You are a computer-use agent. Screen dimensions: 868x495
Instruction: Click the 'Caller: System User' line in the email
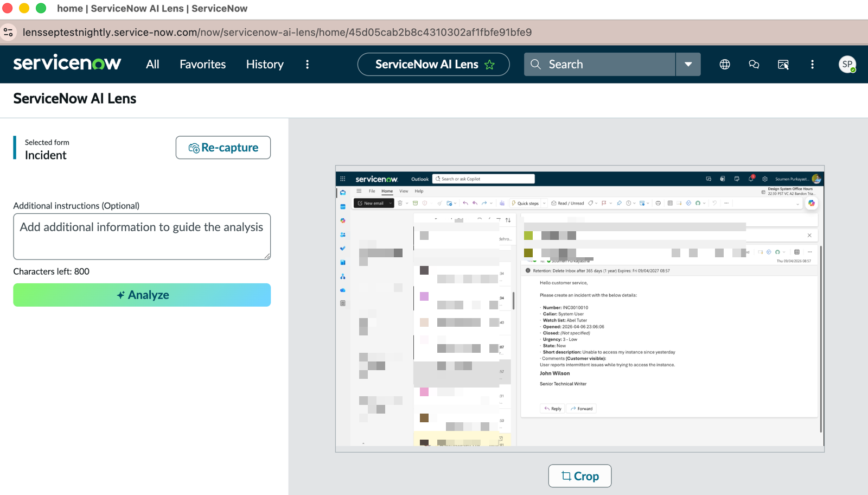[563, 314]
